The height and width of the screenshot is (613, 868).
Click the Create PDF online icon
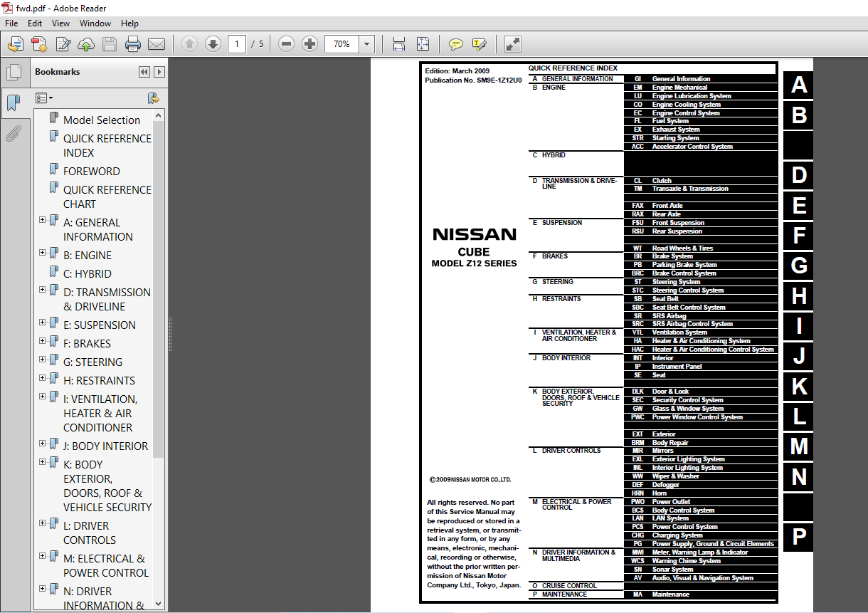coord(38,44)
